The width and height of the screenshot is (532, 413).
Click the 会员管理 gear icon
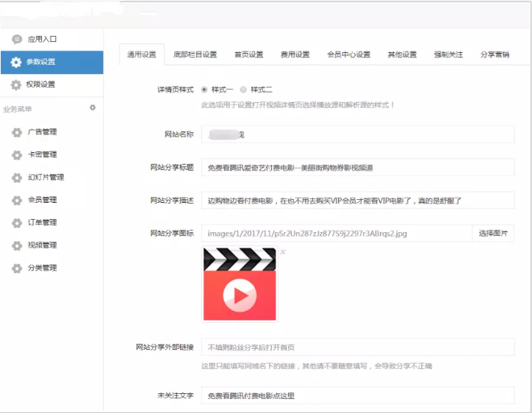[17, 200]
